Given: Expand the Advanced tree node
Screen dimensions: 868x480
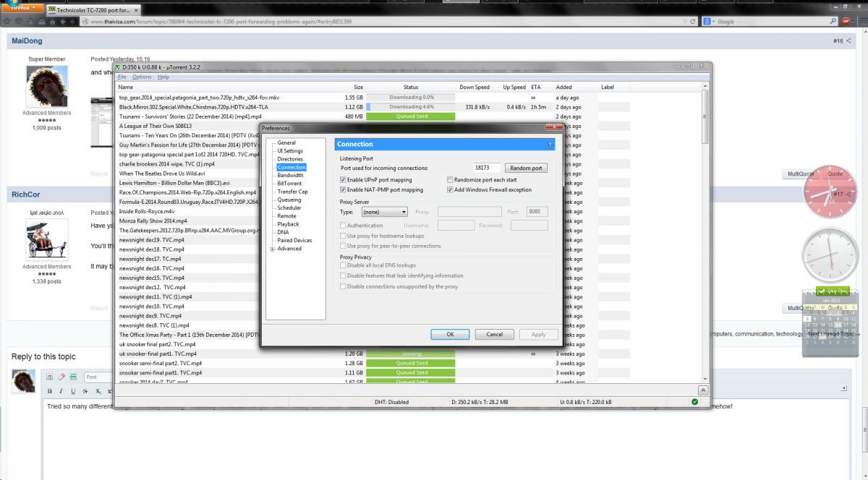Looking at the screenshot, I should [x=273, y=249].
